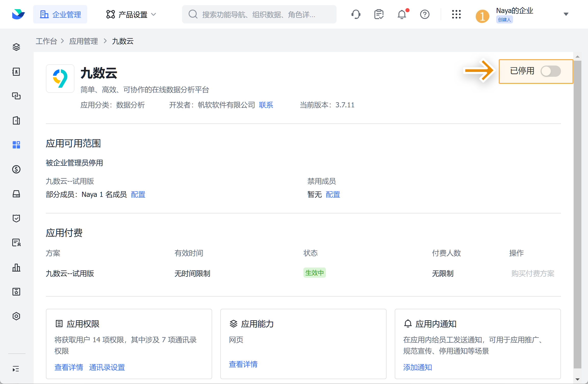Click the 九数云 breadcrumb item
This screenshot has width=588, height=384.
point(123,41)
